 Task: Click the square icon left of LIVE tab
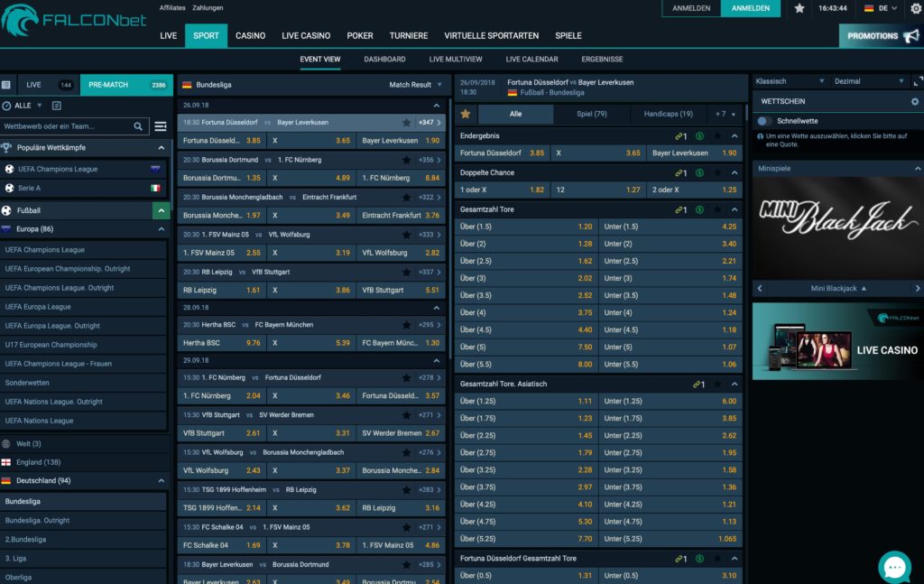coord(6,85)
